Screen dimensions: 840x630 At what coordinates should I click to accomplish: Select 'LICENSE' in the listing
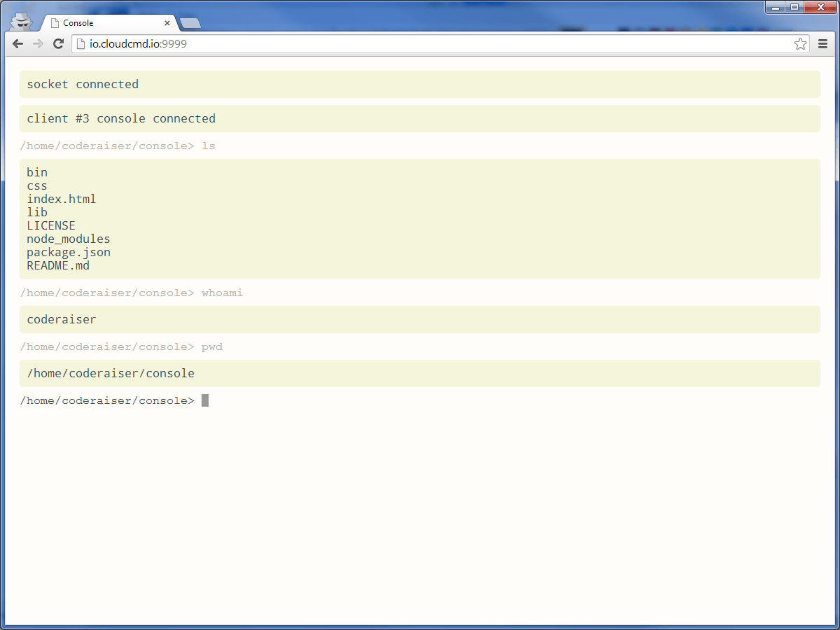[51, 225]
